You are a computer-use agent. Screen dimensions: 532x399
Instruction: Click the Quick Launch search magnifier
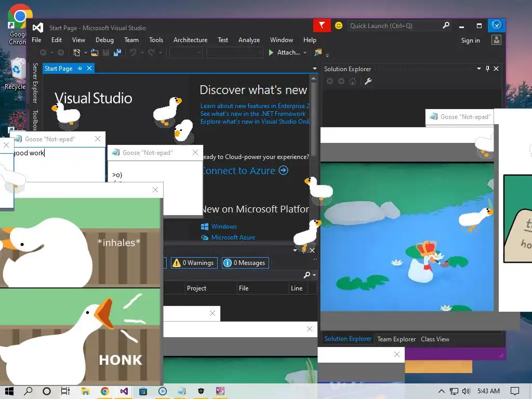pos(446,25)
